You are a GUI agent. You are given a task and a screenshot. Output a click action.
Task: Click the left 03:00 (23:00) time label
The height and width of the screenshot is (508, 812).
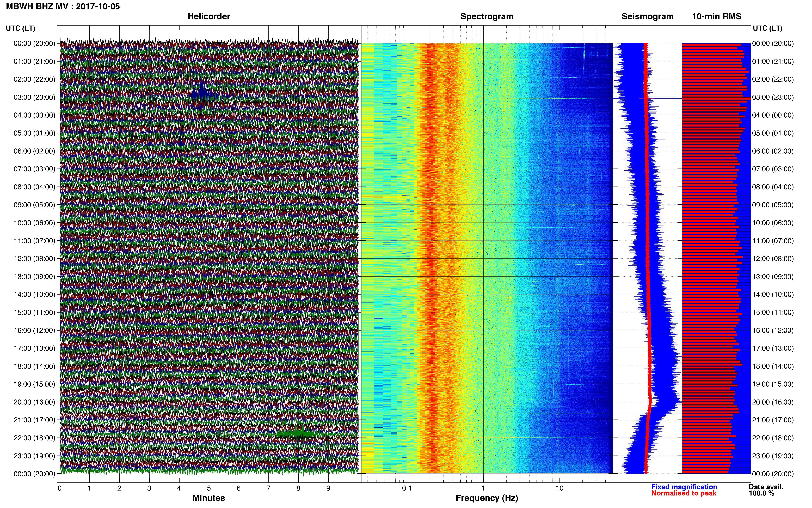click(34, 97)
